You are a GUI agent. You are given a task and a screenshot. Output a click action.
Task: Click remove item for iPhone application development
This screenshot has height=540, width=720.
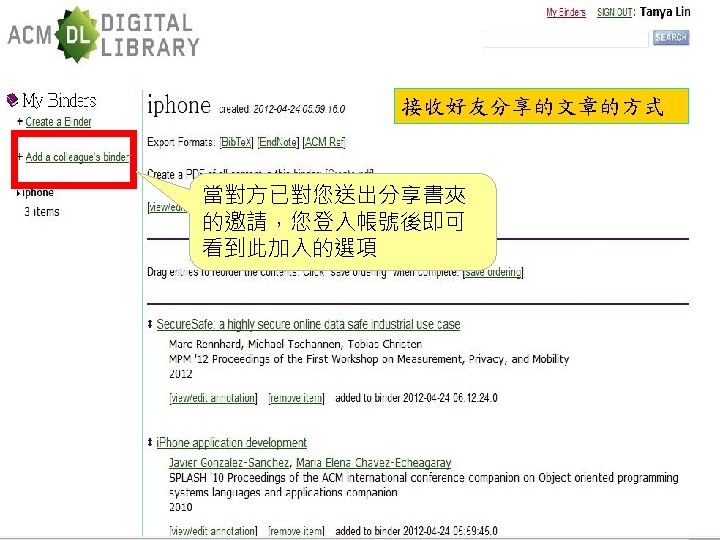click(296, 531)
